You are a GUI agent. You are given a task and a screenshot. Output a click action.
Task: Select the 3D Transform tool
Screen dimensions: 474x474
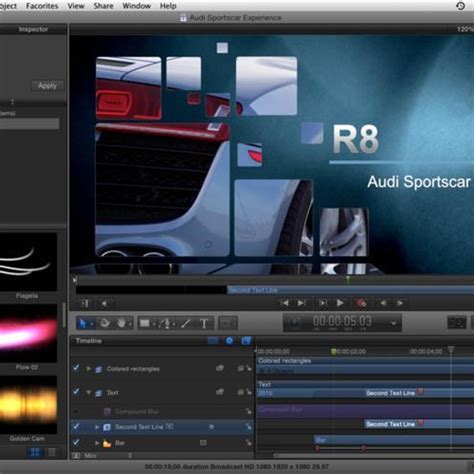(x=105, y=323)
